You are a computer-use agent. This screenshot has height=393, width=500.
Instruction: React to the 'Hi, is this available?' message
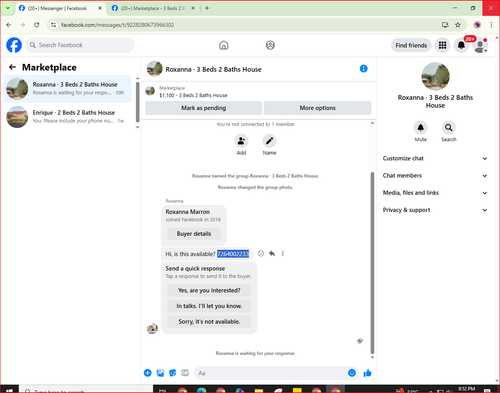(x=261, y=254)
